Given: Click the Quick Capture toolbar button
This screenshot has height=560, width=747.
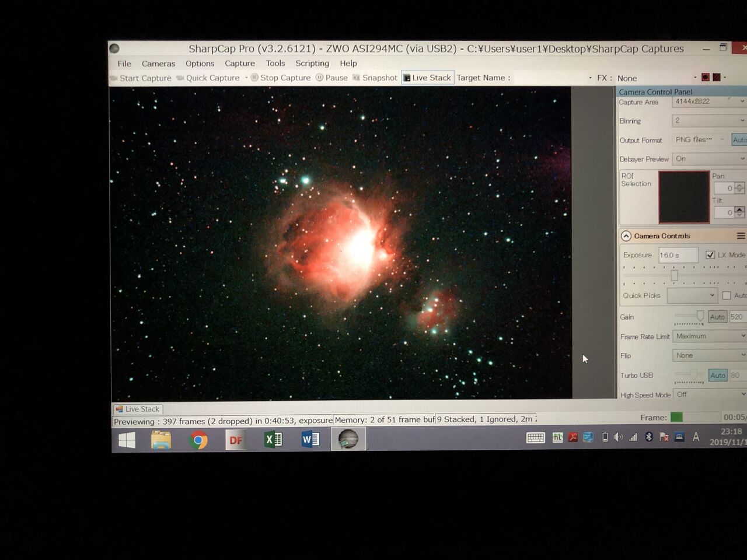Looking at the screenshot, I should coord(208,78).
